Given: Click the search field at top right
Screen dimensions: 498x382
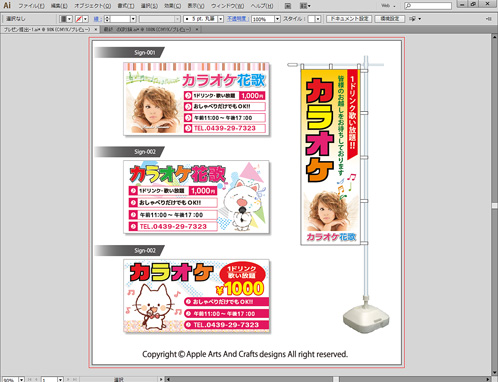Looking at the screenshot, I should tap(428, 6).
